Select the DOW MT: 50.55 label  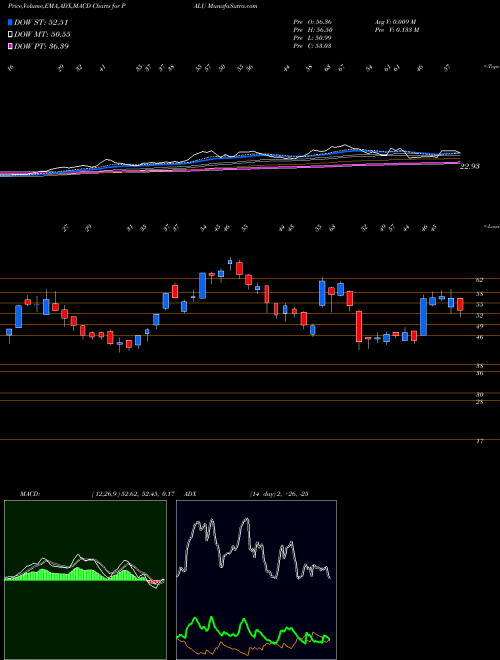(x=42, y=34)
